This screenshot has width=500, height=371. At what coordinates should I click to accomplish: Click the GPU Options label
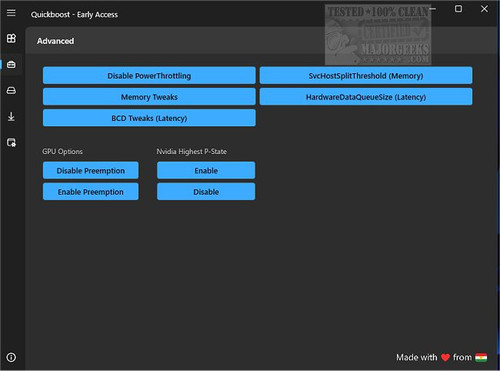pyautogui.click(x=62, y=151)
